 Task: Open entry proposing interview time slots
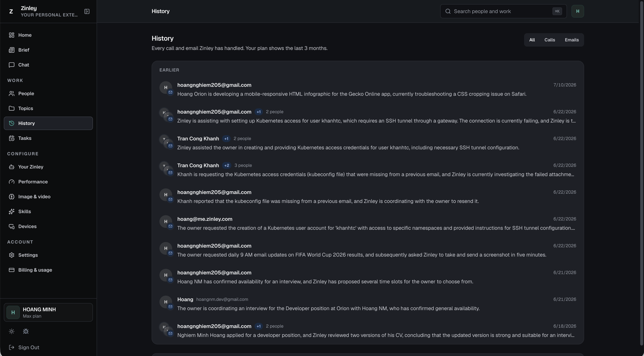(368, 277)
